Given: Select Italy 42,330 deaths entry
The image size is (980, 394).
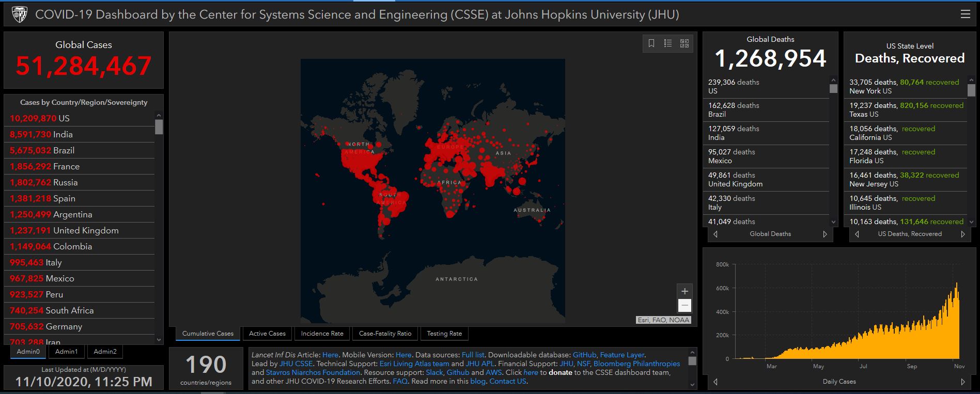Looking at the screenshot, I should (767, 203).
